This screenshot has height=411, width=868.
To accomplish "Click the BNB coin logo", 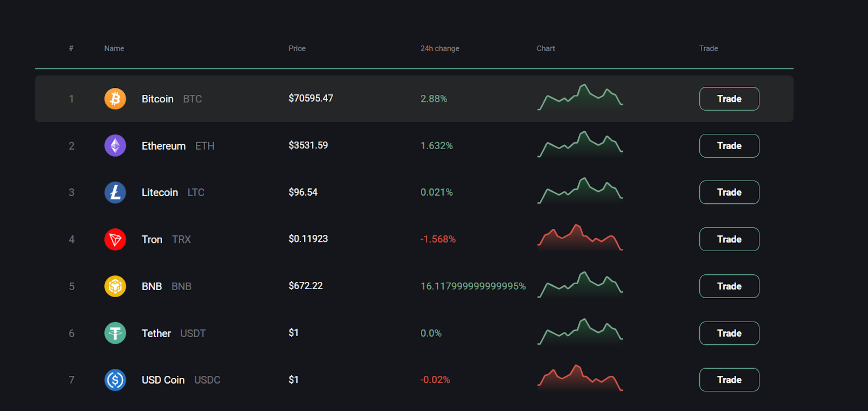I will 115,286.
